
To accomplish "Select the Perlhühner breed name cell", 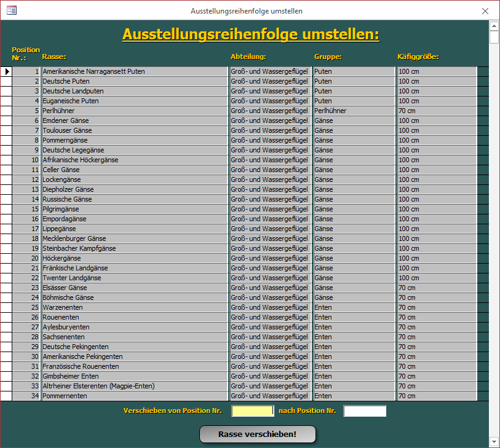I will (134, 111).
